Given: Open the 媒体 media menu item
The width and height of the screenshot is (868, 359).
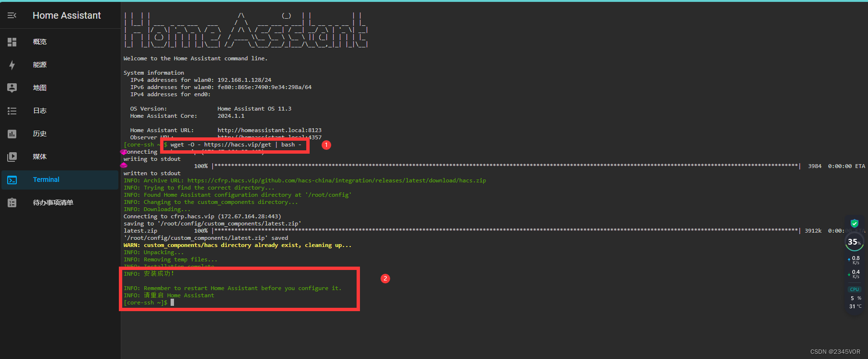Looking at the screenshot, I should [x=60, y=157].
